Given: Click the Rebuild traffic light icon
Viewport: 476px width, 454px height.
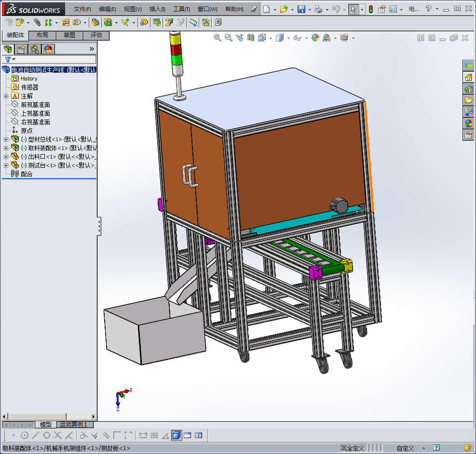Looking at the screenshot, I should (x=370, y=9).
